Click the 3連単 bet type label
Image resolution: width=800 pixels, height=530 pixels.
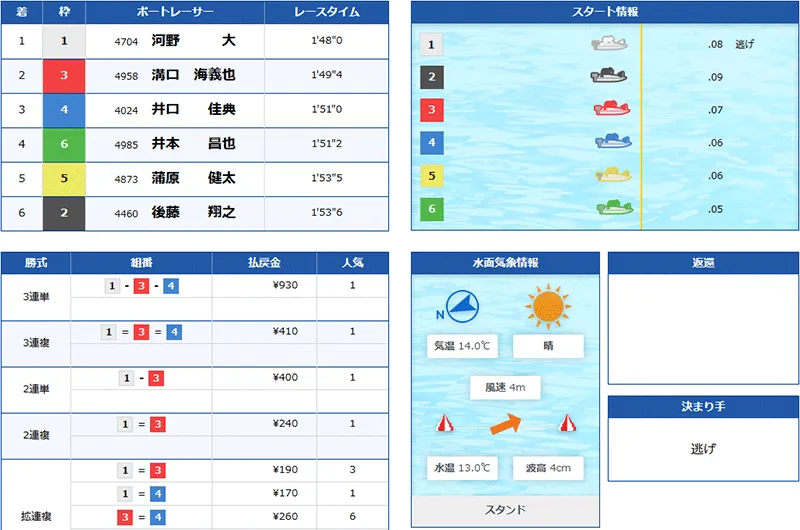(x=36, y=297)
